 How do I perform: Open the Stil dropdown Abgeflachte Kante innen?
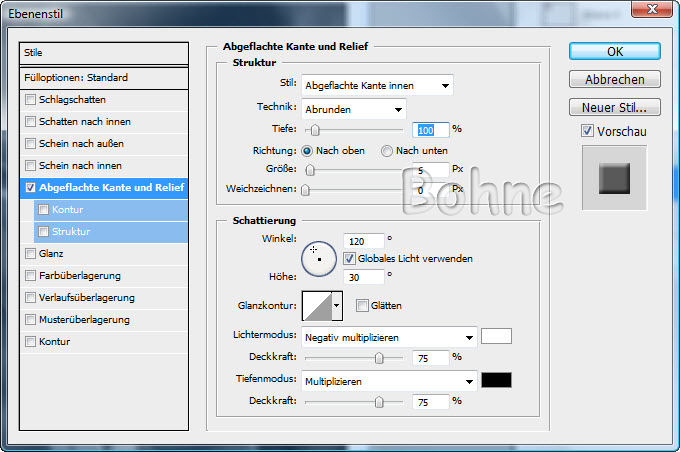pos(378,86)
